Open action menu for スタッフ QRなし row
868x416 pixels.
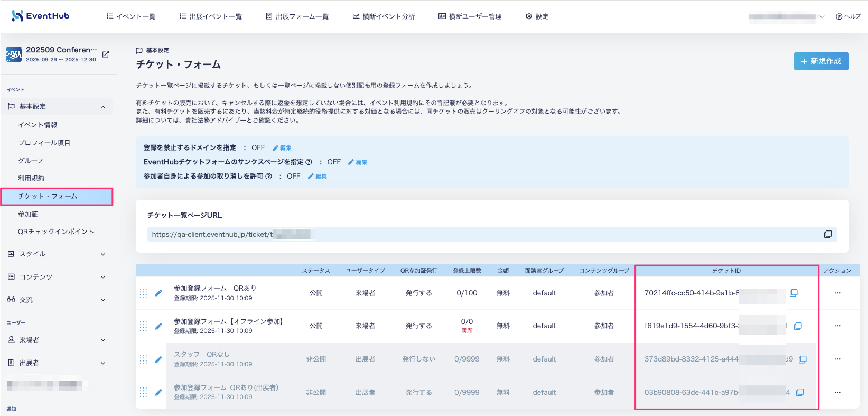[837, 359]
